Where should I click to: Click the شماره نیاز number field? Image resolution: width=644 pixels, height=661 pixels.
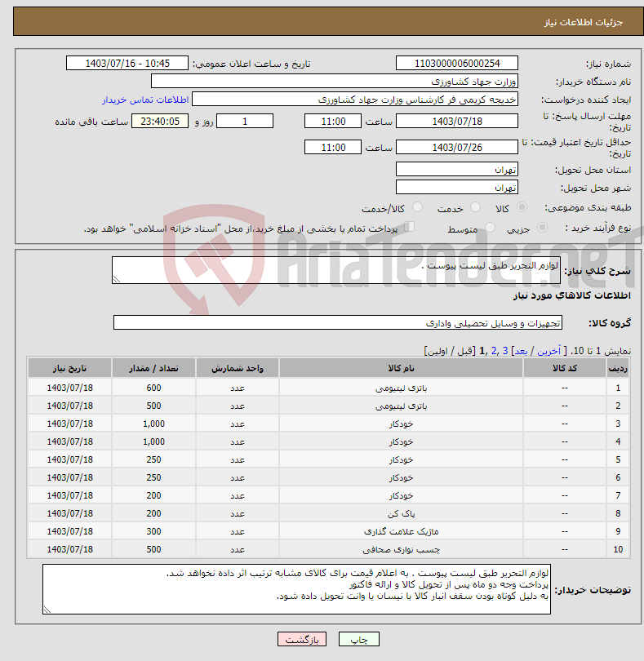pyautogui.click(x=457, y=63)
